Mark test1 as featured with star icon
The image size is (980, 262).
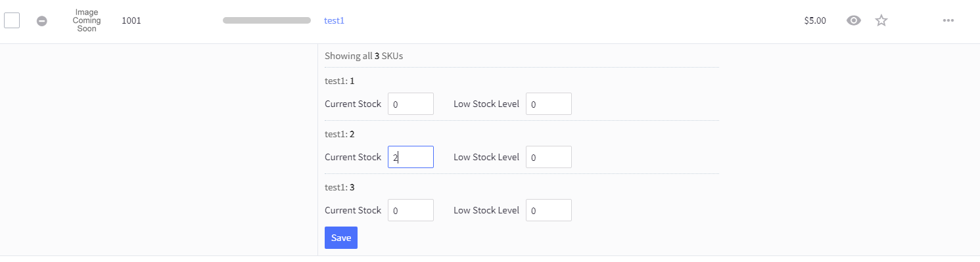pos(881,20)
